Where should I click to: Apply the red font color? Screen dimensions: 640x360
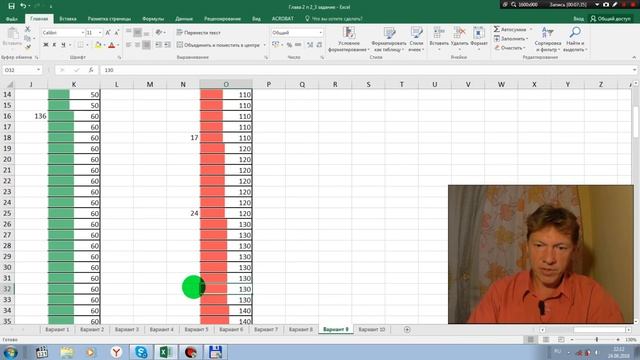[111, 45]
